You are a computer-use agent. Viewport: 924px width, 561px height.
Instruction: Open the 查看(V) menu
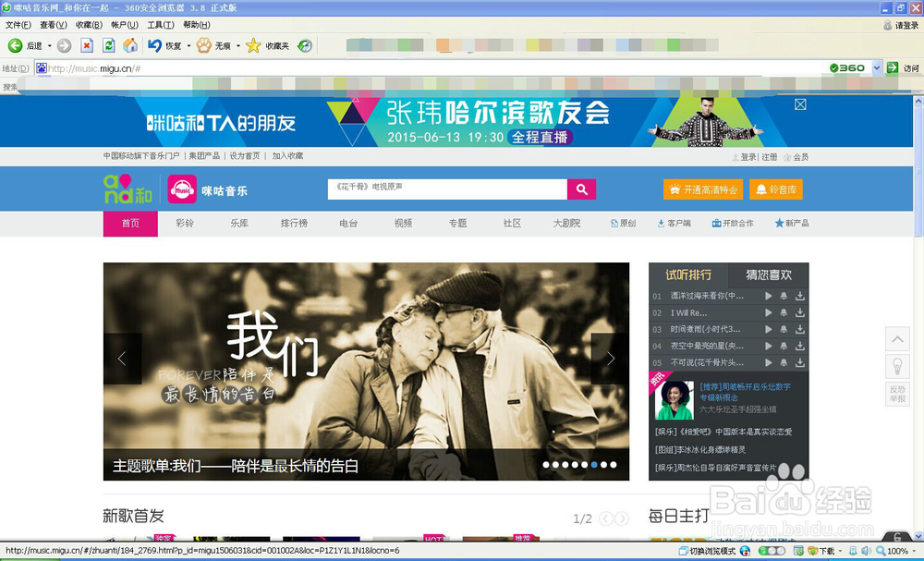pos(53,25)
